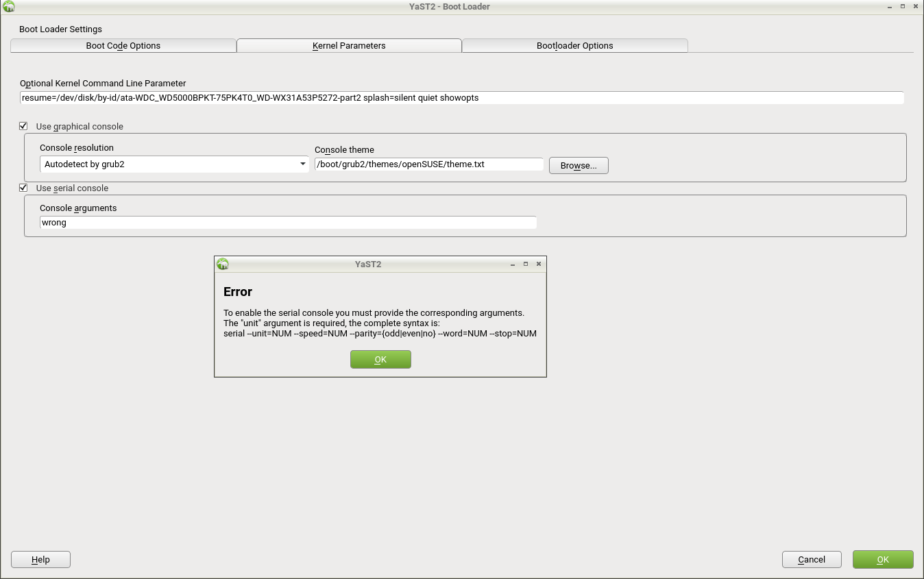Viewport: 924px width, 579px height.
Task: Uncheck the Use graphical console checkbox
Action: (23, 126)
